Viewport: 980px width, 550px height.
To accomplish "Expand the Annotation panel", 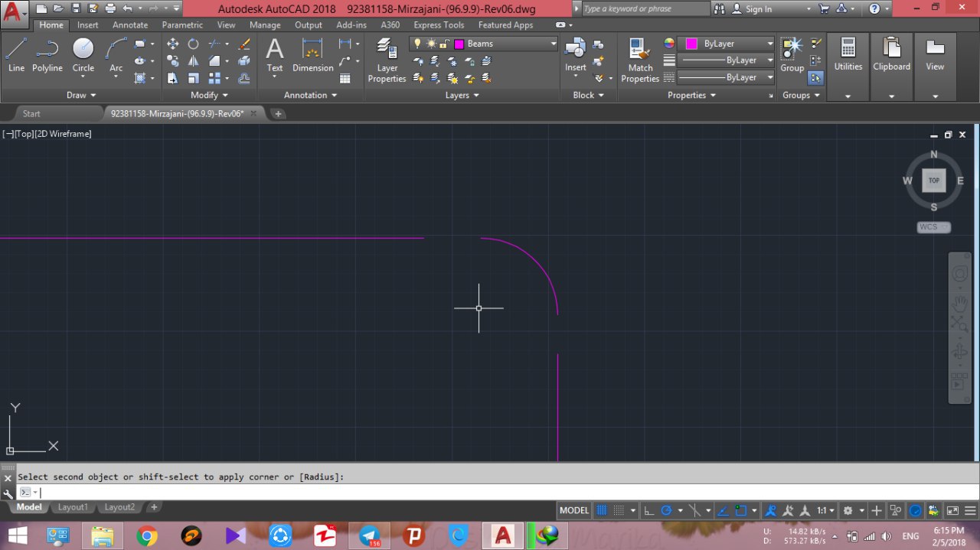I will coord(311,95).
